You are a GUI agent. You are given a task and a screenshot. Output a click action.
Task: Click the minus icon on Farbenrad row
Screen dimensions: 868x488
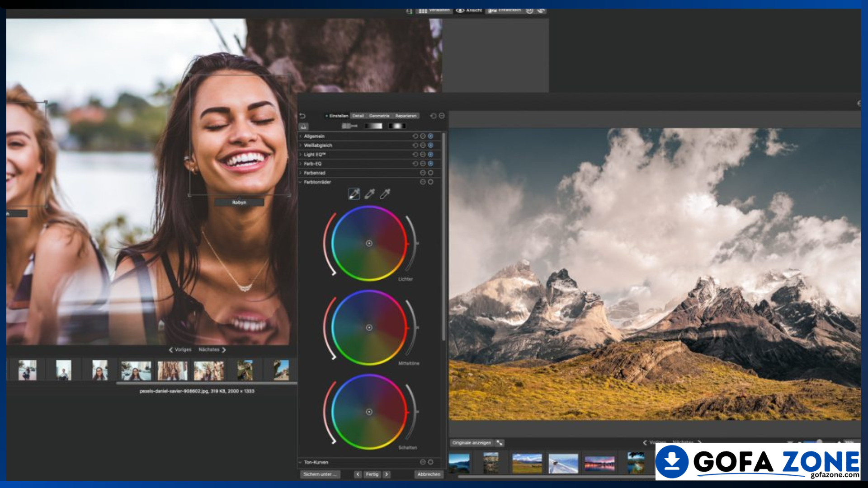(423, 173)
